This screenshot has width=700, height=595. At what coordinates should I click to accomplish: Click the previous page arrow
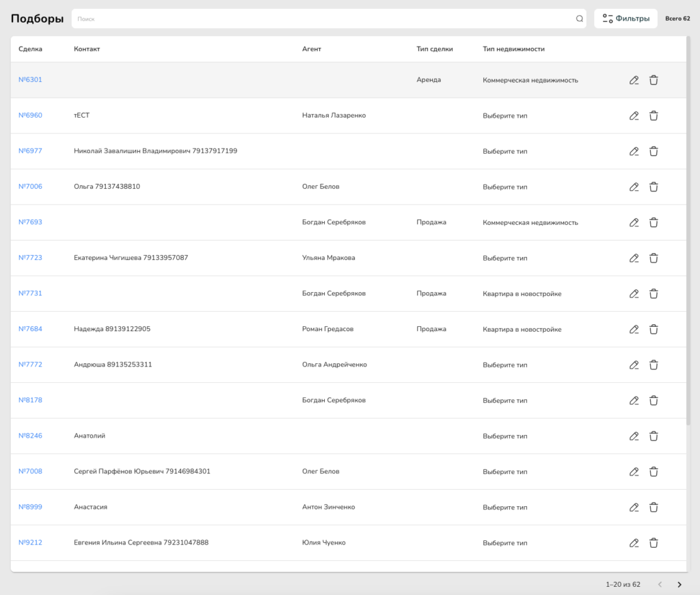[x=660, y=585]
